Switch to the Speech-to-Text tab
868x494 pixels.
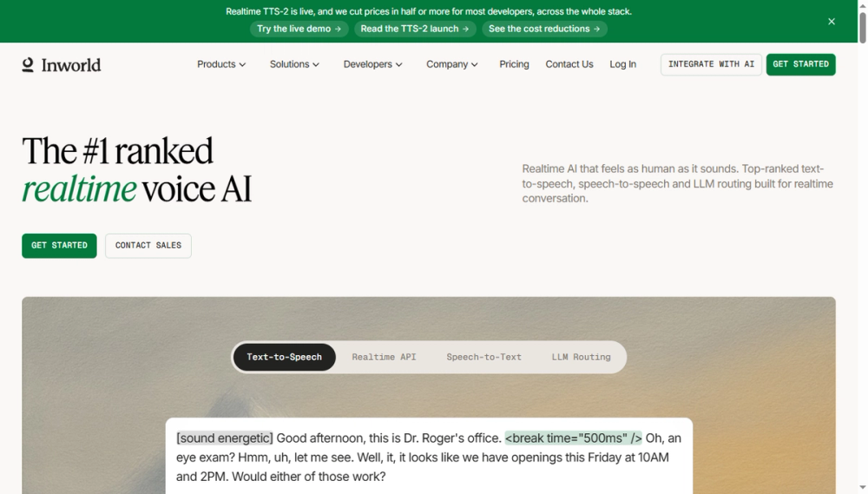point(483,357)
